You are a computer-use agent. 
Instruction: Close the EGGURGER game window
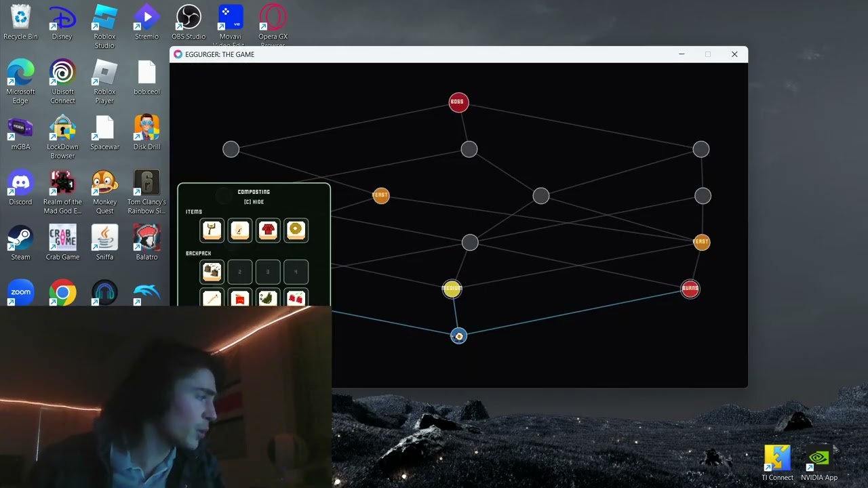pyautogui.click(x=734, y=54)
